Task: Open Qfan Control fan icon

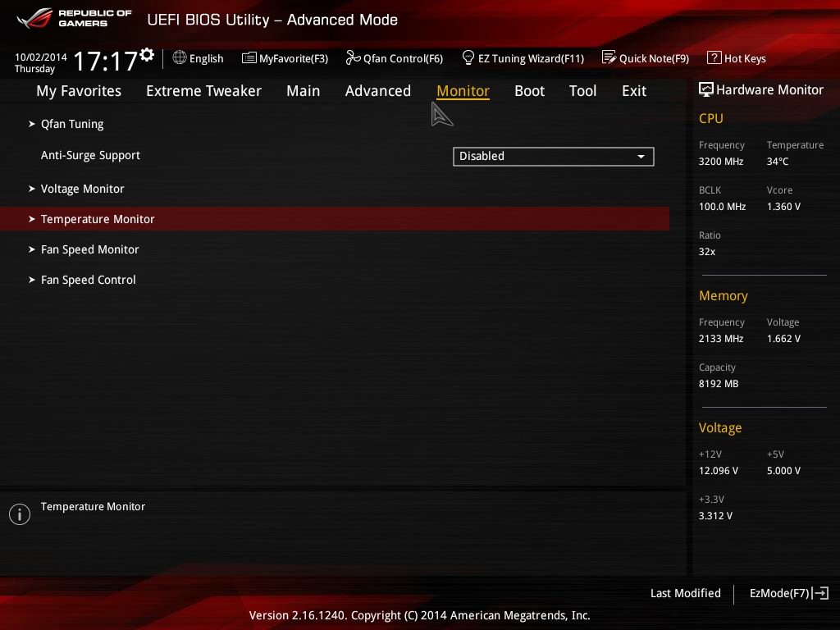Action: [353, 58]
